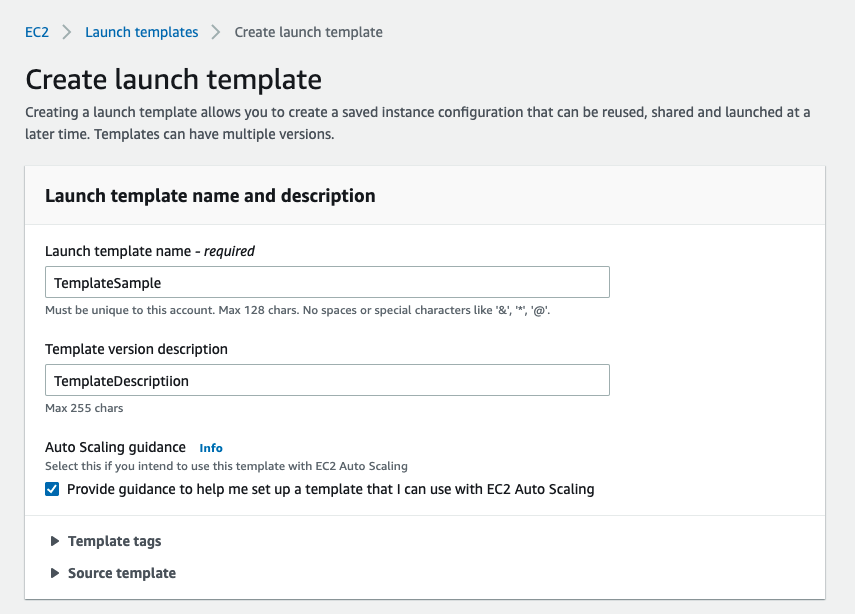Click the Source template section label
The height and width of the screenshot is (614, 855).
pos(121,573)
